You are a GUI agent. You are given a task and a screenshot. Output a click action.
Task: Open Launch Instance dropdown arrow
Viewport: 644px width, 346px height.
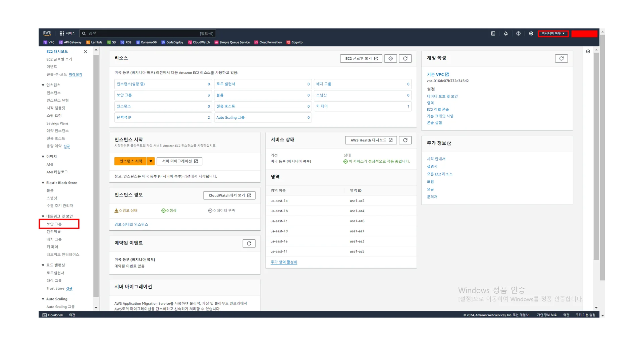pyautogui.click(x=151, y=161)
